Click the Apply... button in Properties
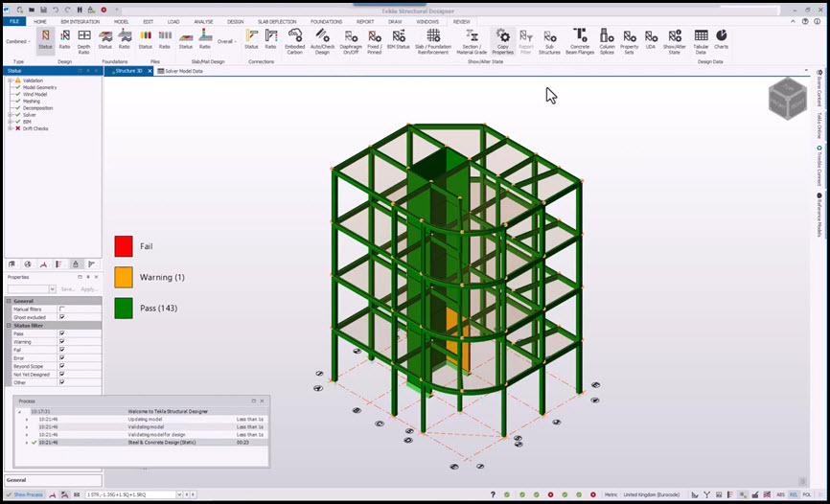Screen dimensions: 830x504 [88, 289]
